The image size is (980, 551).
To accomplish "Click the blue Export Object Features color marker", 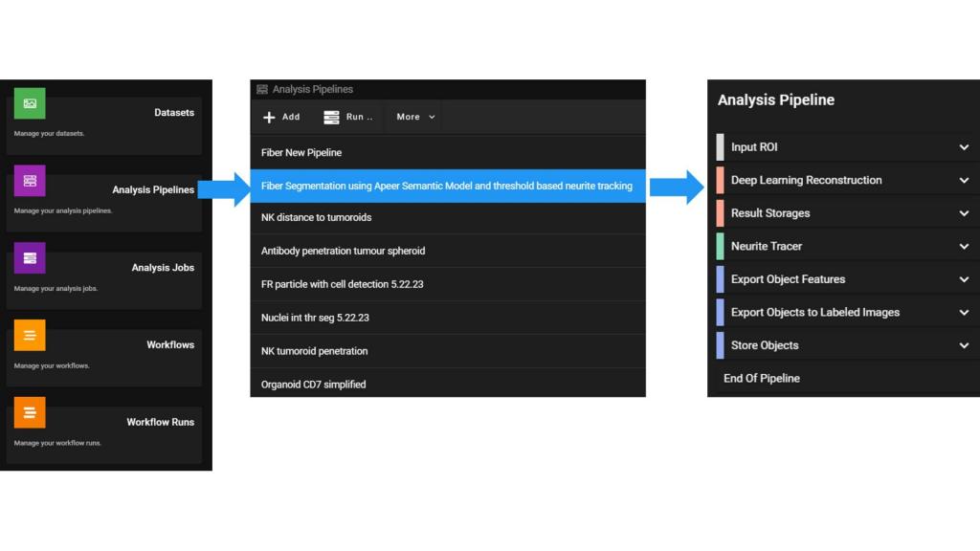I will [720, 279].
